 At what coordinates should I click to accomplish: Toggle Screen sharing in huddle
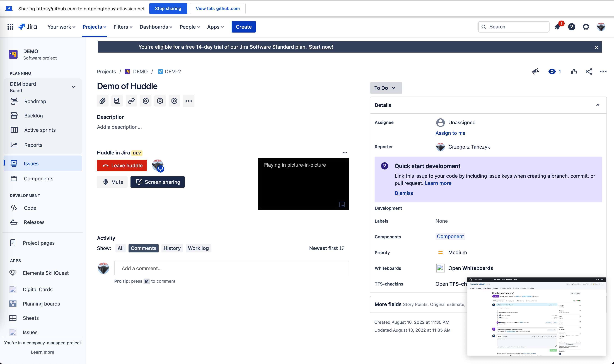point(157,182)
